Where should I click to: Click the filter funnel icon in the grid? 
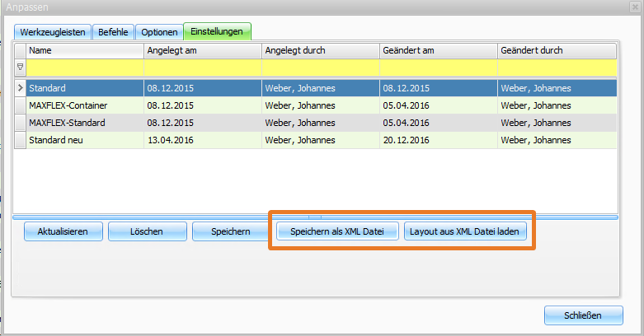click(20, 67)
